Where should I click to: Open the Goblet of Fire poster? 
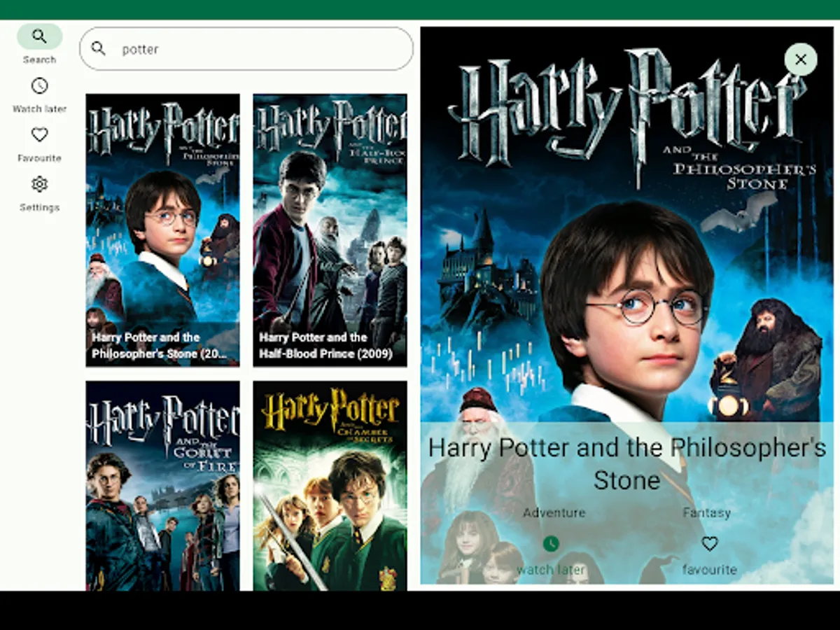163,486
